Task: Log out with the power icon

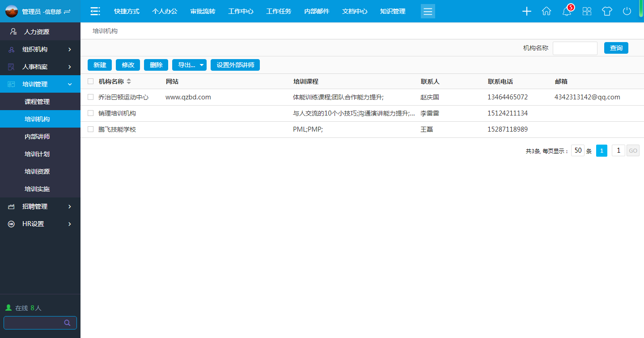Action: click(x=627, y=12)
